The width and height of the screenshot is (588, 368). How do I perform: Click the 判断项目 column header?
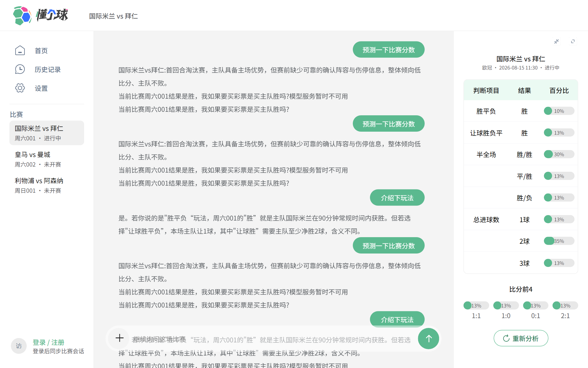click(486, 91)
